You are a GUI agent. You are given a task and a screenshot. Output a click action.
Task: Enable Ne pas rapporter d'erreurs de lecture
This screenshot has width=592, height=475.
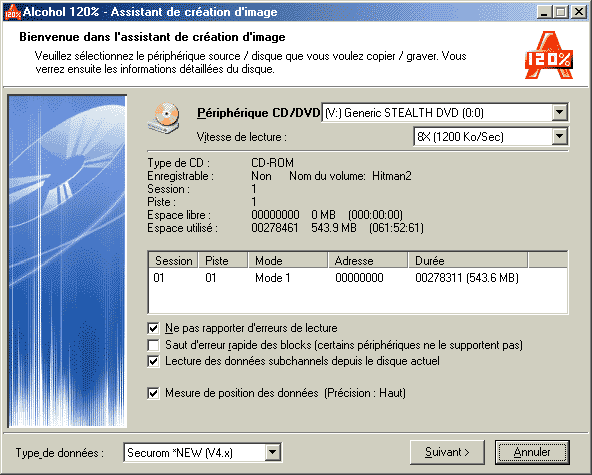(x=153, y=328)
